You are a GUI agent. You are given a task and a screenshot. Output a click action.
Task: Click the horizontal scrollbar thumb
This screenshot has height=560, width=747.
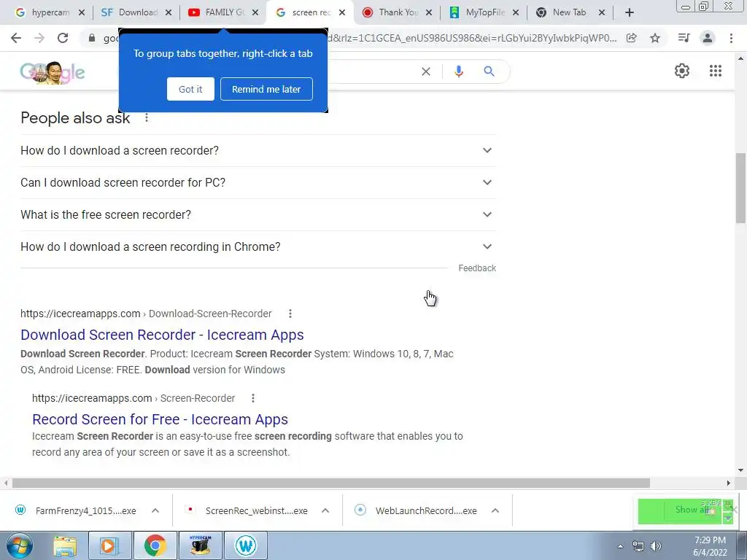click(x=330, y=483)
